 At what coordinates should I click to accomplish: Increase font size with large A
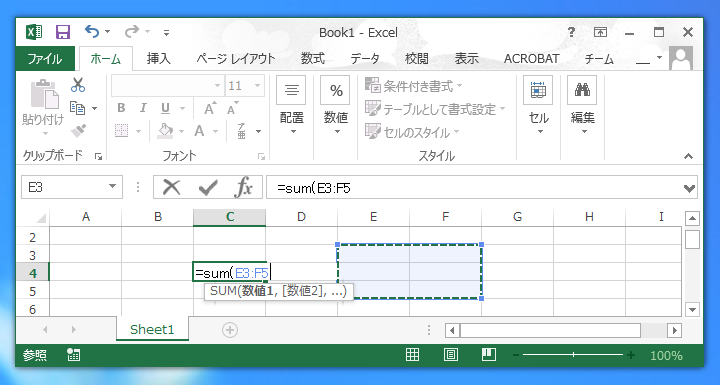[x=209, y=109]
